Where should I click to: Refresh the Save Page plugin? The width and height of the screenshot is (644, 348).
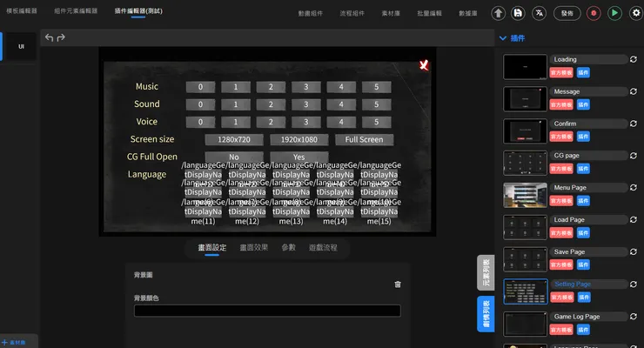point(634,251)
